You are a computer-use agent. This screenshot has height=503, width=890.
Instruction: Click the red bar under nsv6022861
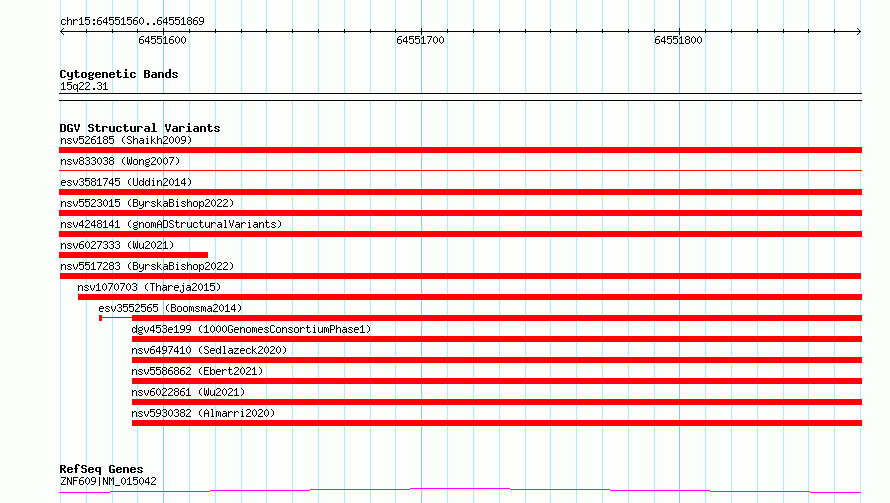click(x=497, y=402)
